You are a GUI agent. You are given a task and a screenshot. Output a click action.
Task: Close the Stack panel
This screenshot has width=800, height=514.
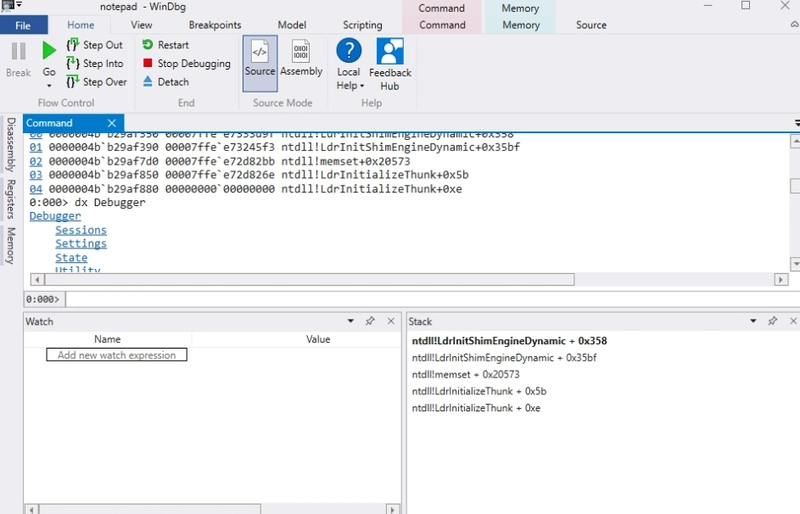point(793,321)
